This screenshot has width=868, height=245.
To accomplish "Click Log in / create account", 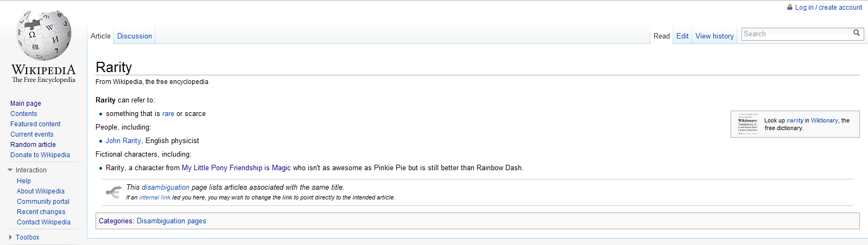I will click(828, 8).
